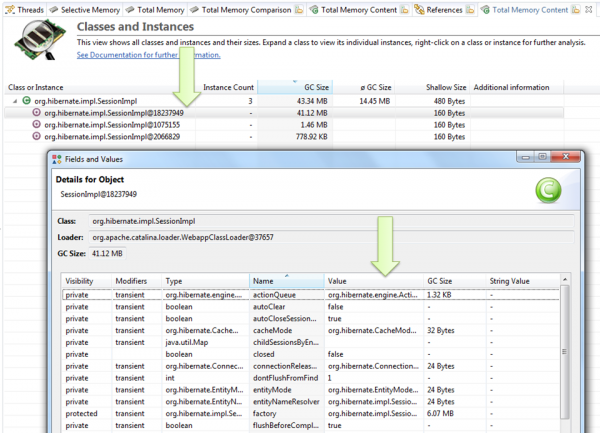Sort fields by Type column
This screenshot has height=433, width=600.
205,281
